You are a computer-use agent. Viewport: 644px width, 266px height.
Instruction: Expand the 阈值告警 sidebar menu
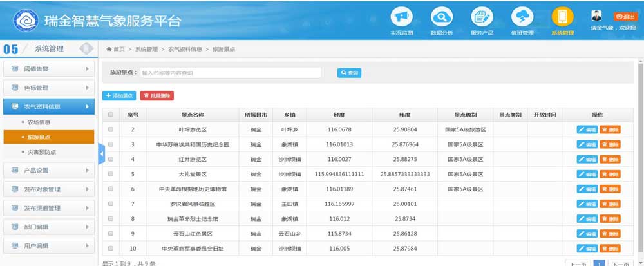pos(48,68)
